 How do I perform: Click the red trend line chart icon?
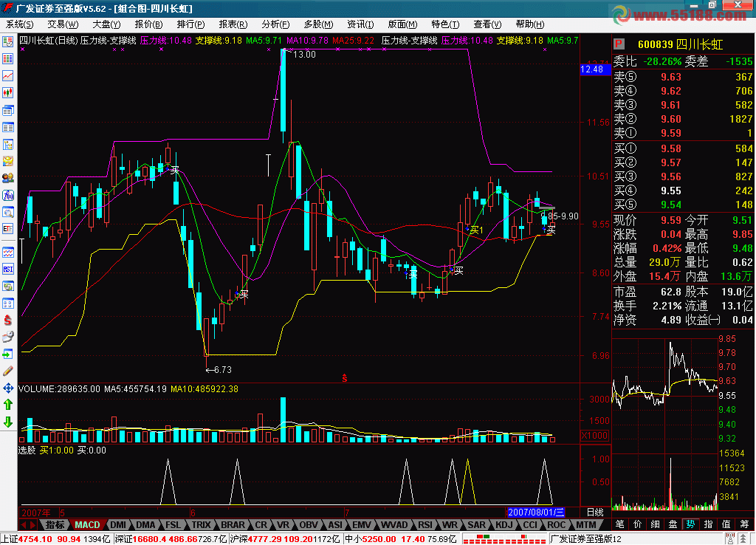[x=7, y=76]
